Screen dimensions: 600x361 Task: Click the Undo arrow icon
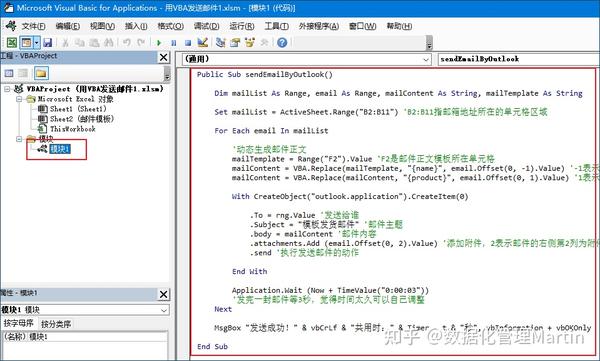[127, 42]
